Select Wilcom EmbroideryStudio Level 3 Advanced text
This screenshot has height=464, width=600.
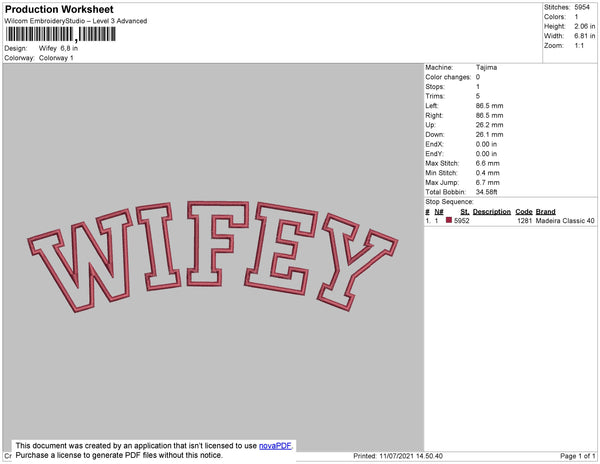76,21
